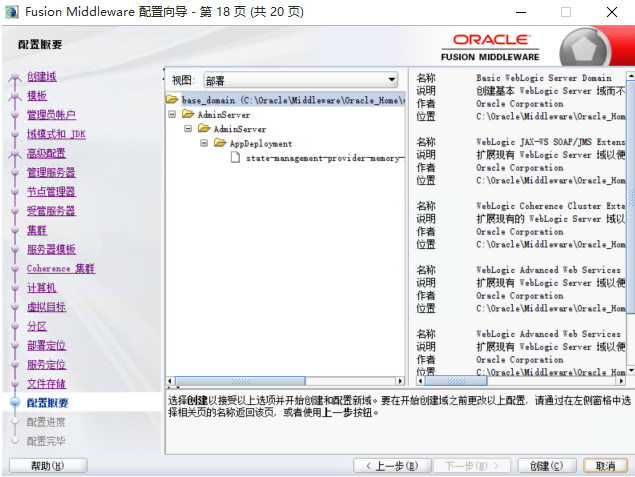Select the state-management-provider-memory deployment

(325, 158)
